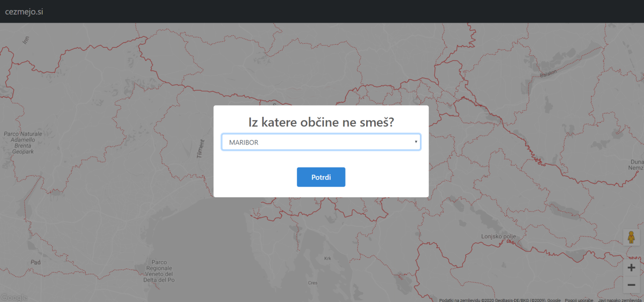
Task: Click the Google logo on the map
Action: pyautogui.click(x=14, y=297)
